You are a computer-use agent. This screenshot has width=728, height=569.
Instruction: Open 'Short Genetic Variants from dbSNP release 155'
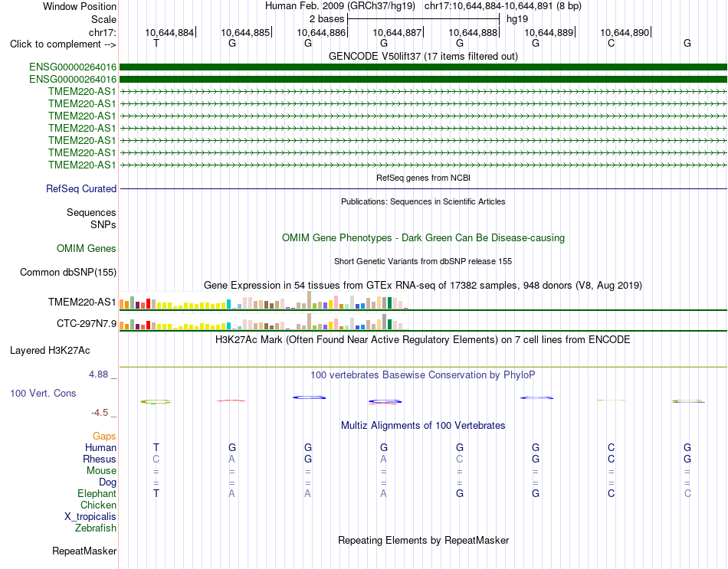(423, 261)
